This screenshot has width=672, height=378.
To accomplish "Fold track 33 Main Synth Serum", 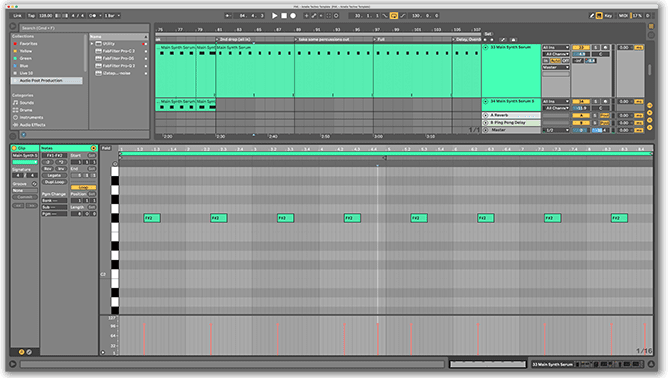I will [486, 47].
